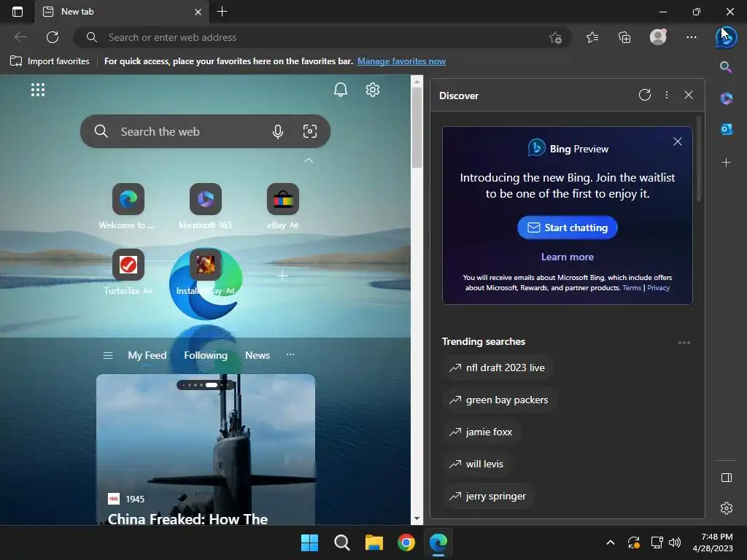Add a new quick link site
The image size is (747, 560).
(x=282, y=275)
